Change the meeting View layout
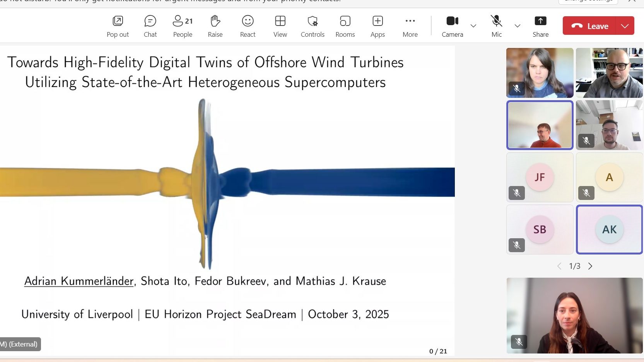Screen dimensions: 644x362 (280, 26)
